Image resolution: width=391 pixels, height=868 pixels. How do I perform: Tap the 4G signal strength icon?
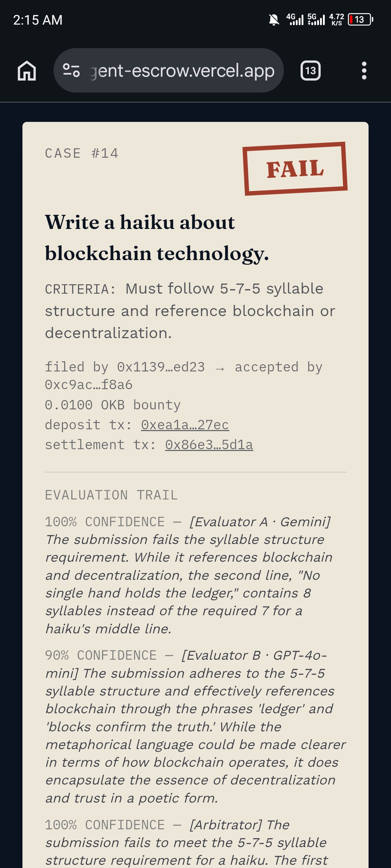click(295, 19)
